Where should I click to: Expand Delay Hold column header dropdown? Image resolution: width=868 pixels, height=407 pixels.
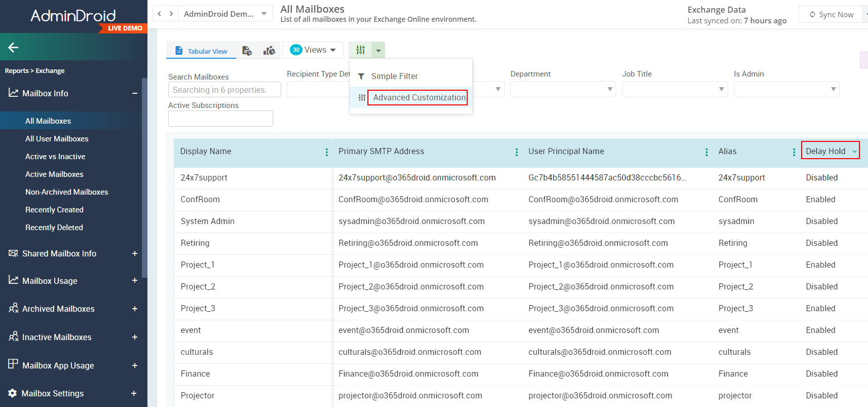point(854,152)
